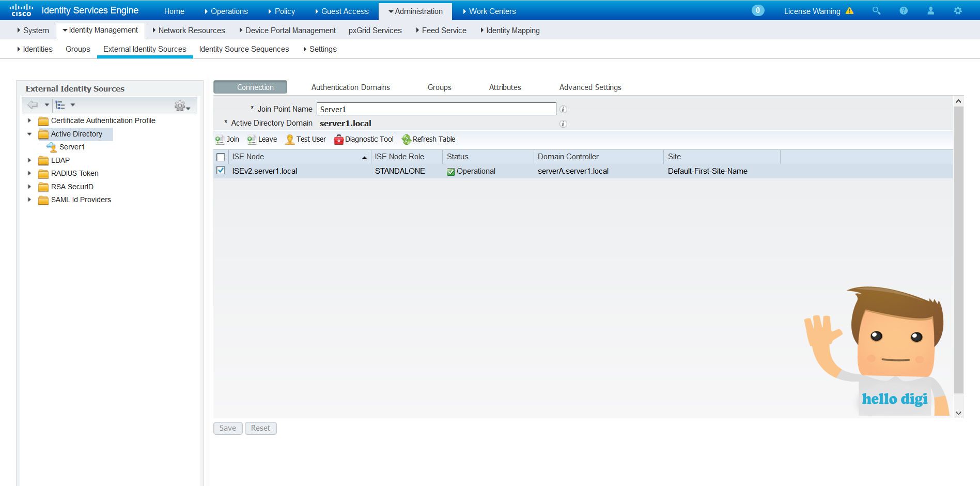Click the Cisco logo in the header
This screenshot has height=486, width=980.
21,10
